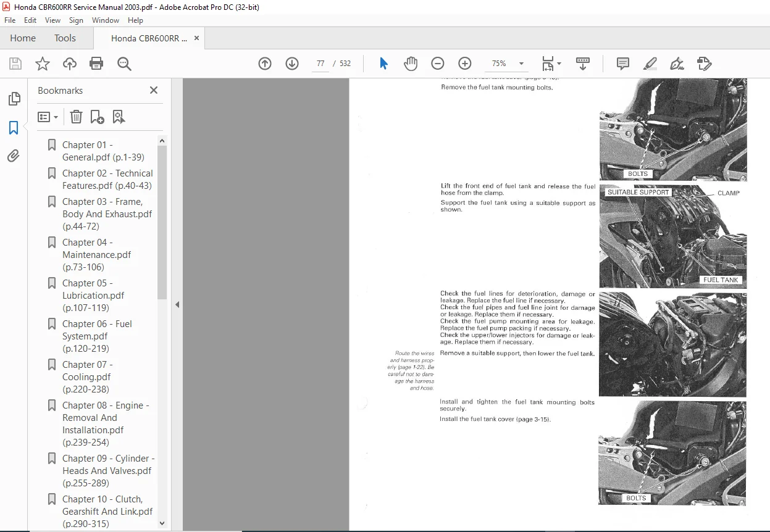Upload the file to cloud storage
This screenshot has height=532, width=770.
[x=70, y=64]
